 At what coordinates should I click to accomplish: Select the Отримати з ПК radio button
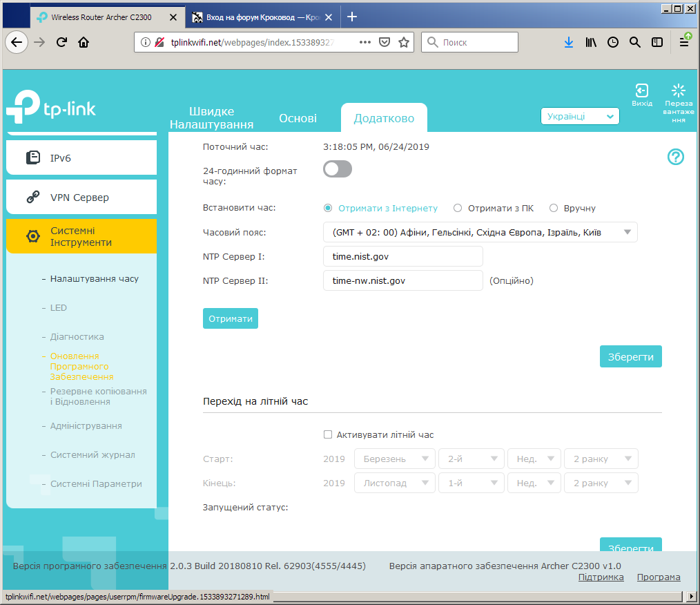point(458,208)
